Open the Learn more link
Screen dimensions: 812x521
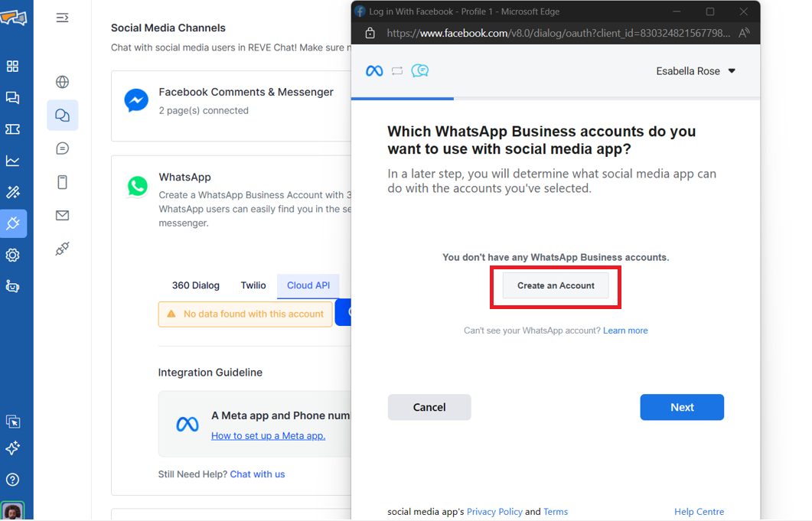tap(625, 331)
